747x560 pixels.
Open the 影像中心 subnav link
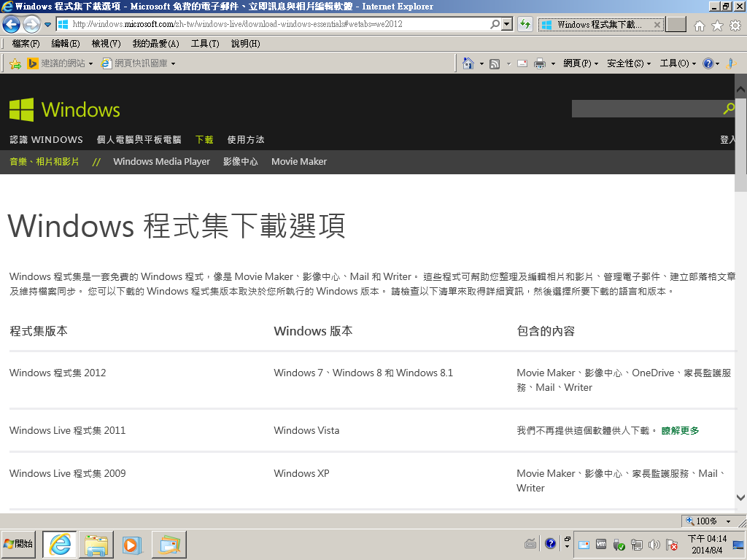[241, 161]
